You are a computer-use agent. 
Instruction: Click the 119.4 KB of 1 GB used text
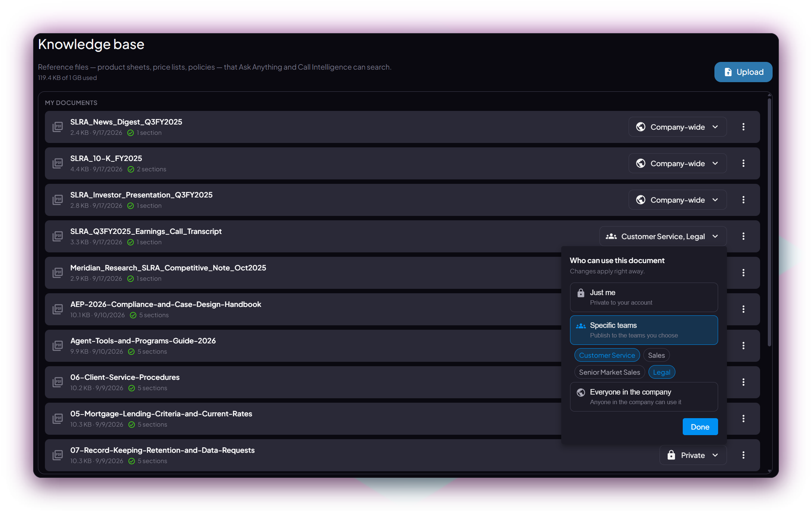tap(67, 78)
